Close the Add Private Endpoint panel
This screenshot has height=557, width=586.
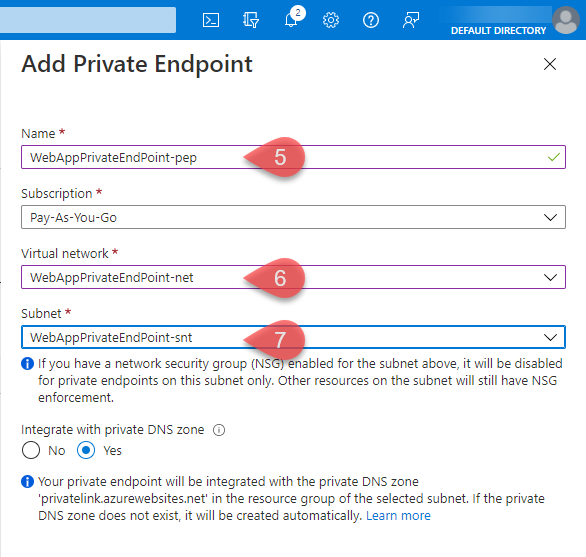(x=550, y=64)
